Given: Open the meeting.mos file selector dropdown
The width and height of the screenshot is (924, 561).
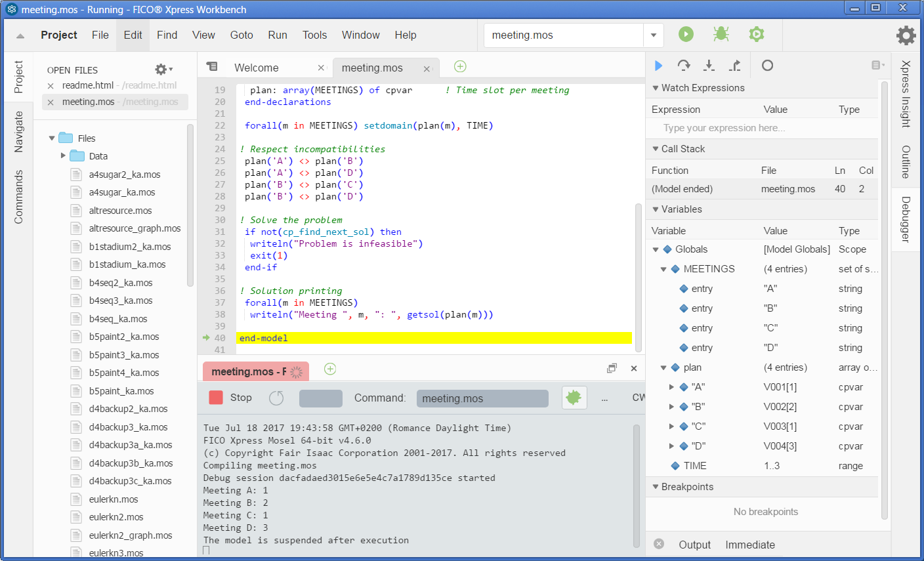Looking at the screenshot, I should (654, 35).
